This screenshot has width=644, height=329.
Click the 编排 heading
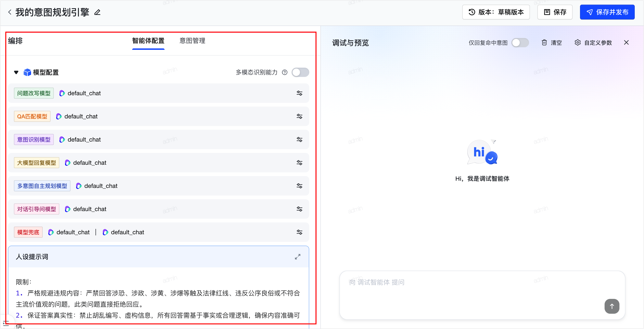(15, 41)
